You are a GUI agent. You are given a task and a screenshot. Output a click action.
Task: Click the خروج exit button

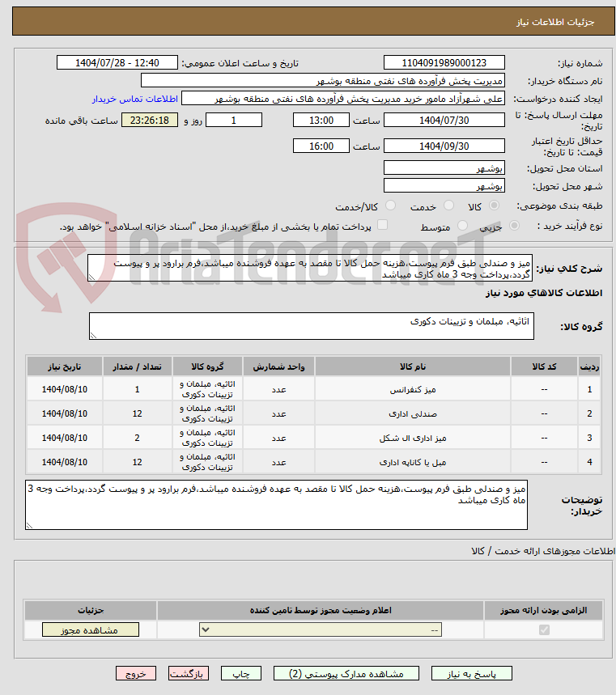coord(136,674)
